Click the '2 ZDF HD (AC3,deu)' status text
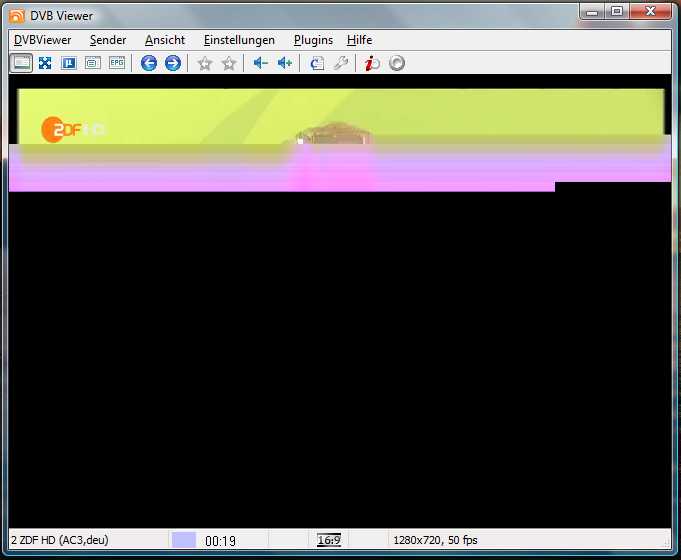 (60, 540)
